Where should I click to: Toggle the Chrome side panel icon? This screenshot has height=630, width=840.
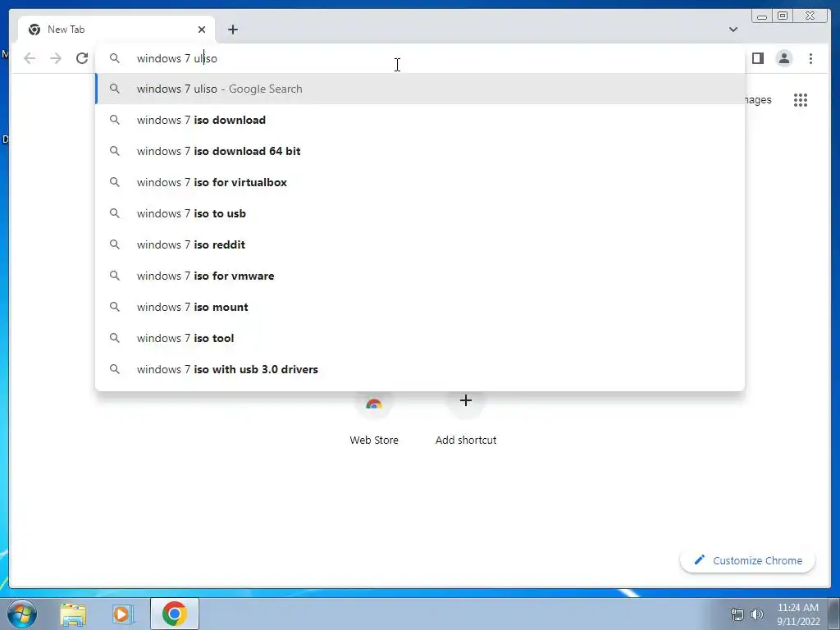click(757, 58)
